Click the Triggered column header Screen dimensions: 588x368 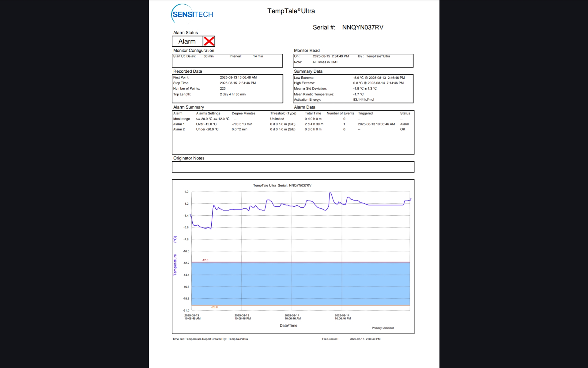pos(365,113)
